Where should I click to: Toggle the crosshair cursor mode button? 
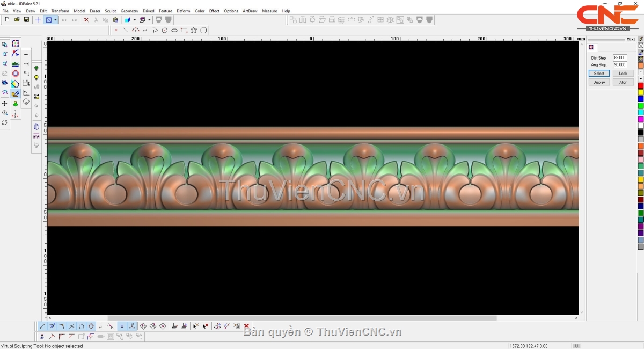tap(38, 20)
